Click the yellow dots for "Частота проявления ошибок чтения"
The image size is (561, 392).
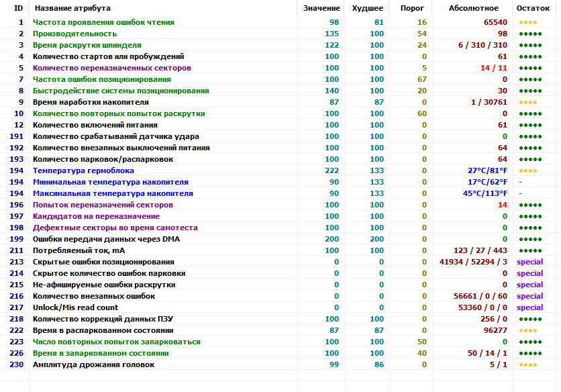526,23
